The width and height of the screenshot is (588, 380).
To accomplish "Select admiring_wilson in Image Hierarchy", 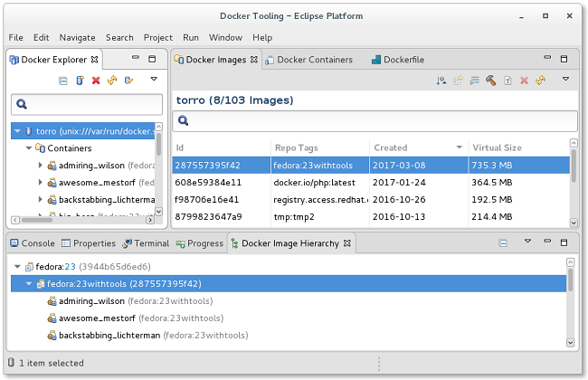I will (x=129, y=301).
